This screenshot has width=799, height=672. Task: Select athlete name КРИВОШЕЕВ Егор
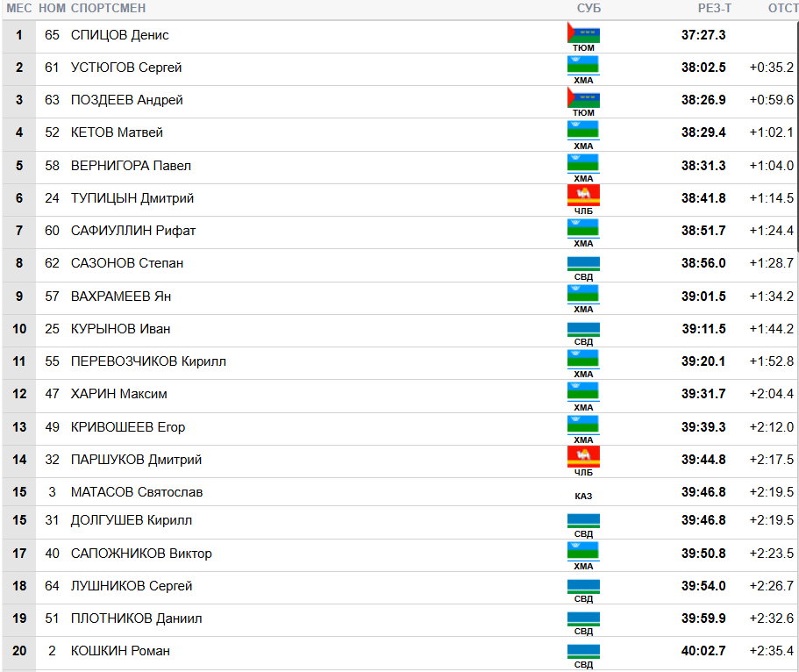128,427
